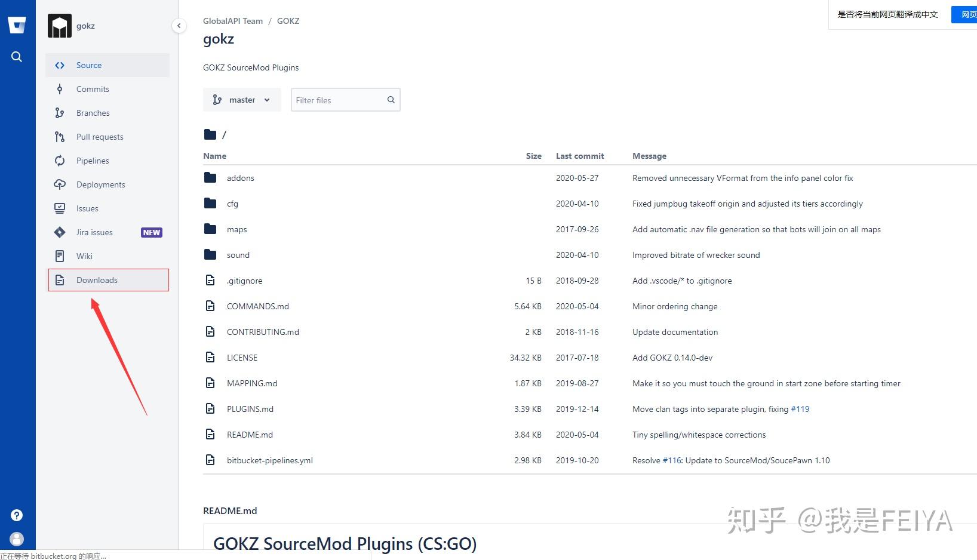
Task: Click the #116 issue link
Action: click(672, 460)
